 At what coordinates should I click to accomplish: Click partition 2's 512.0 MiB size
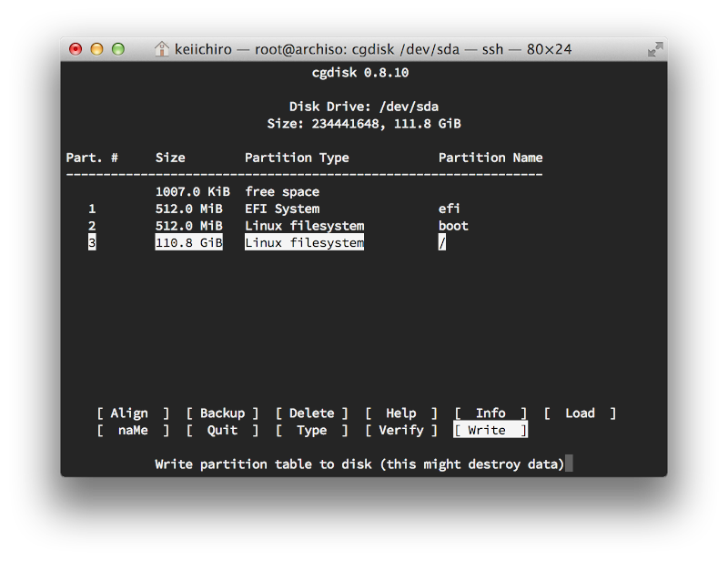coord(189,226)
